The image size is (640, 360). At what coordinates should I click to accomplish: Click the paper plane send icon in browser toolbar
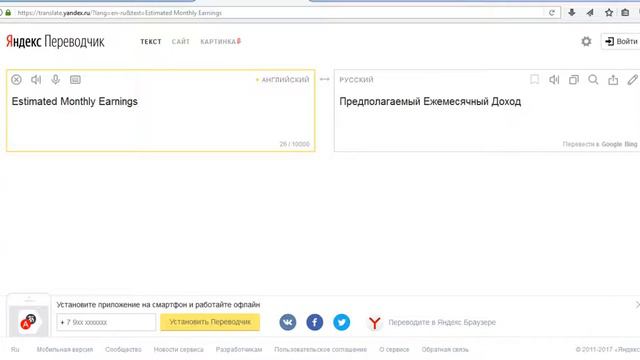click(590, 13)
